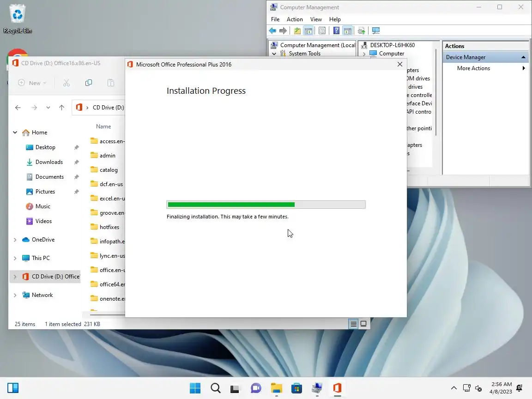Click Computer Management icon on taskbar
Image resolution: width=532 pixels, height=399 pixels.
(x=317, y=388)
